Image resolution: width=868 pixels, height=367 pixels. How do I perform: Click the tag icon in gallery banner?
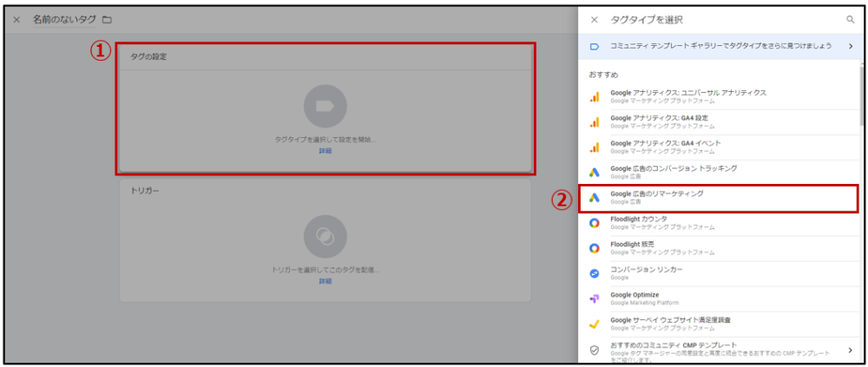point(594,47)
